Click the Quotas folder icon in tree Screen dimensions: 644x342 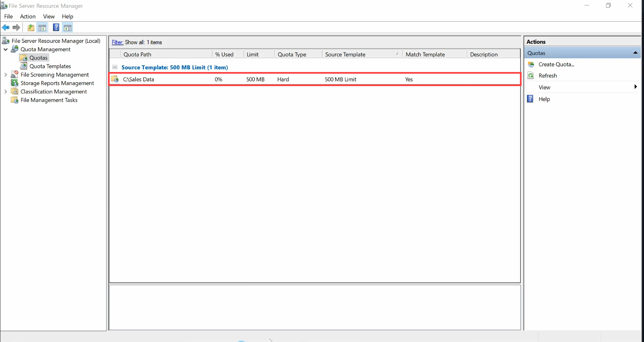coord(23,58)
